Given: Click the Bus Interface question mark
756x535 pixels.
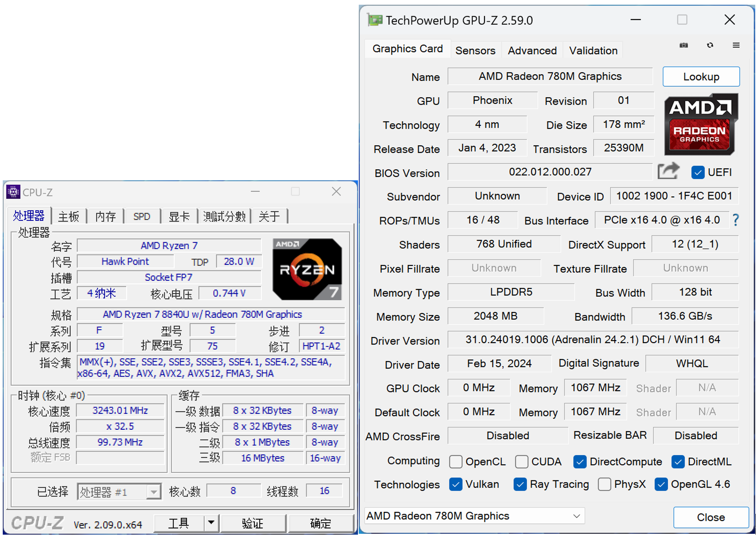Looking at the screenshot, I should tap(736, 220).
